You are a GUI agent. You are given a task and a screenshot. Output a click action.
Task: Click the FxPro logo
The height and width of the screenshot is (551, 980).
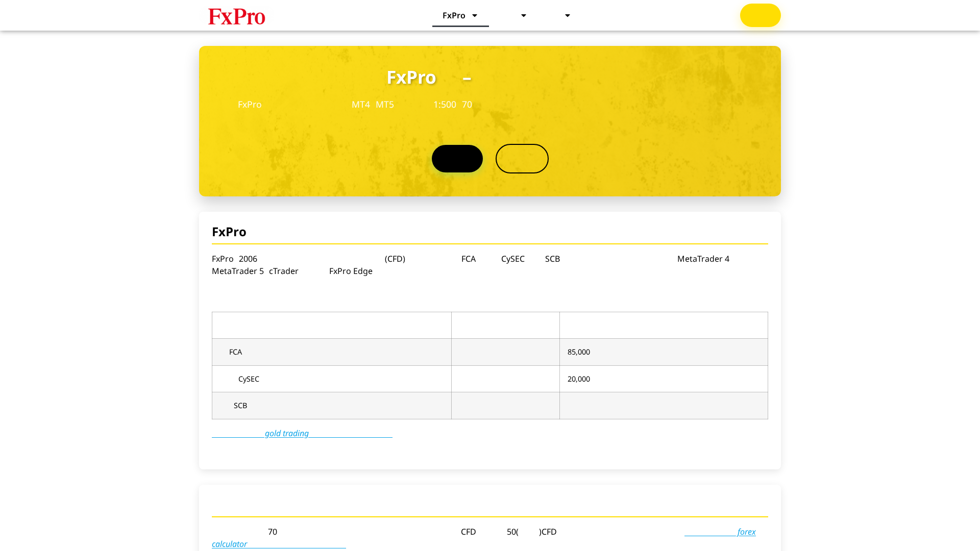[x=236, y=16]
